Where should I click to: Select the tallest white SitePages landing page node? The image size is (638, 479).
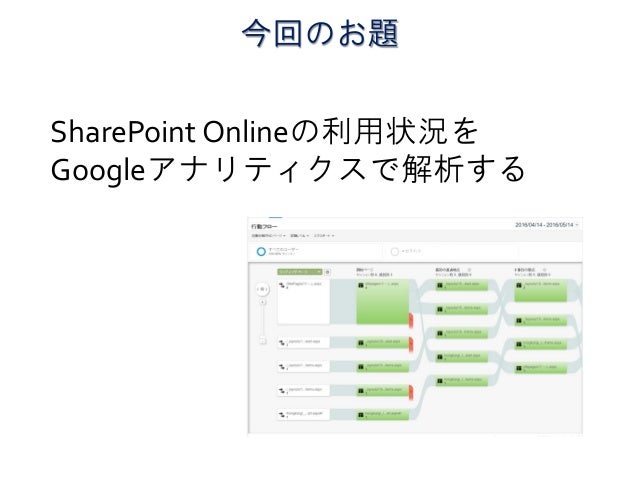(x=303, y=302)
